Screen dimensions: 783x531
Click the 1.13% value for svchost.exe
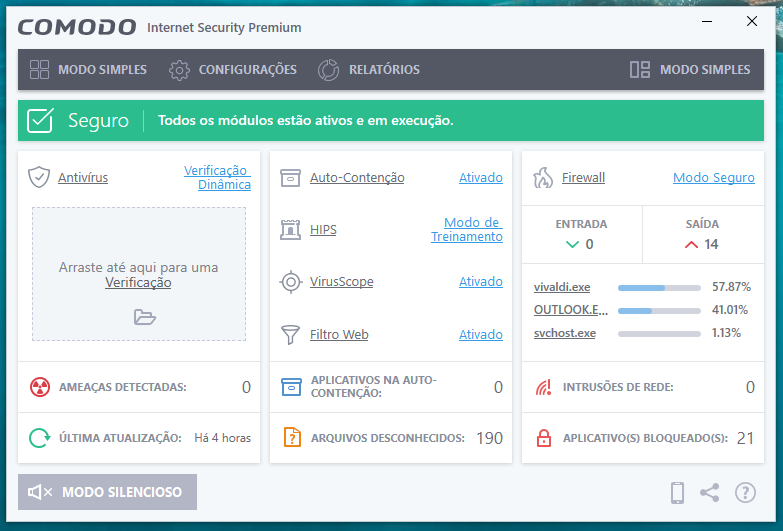click(726, 333)
